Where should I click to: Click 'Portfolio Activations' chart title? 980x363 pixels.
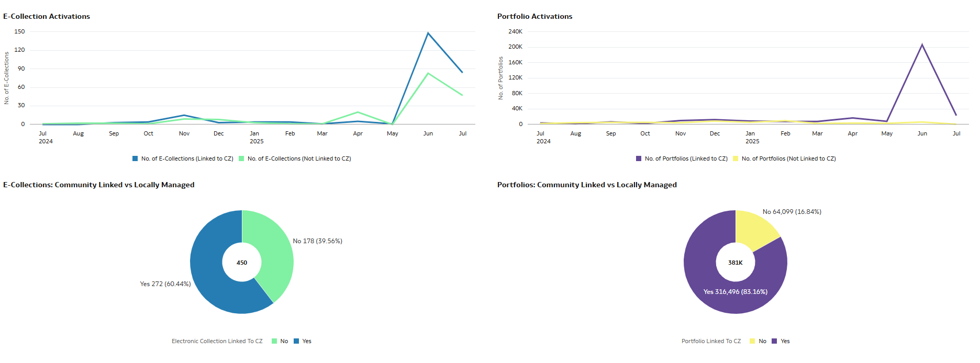click(x=534, y=16)
